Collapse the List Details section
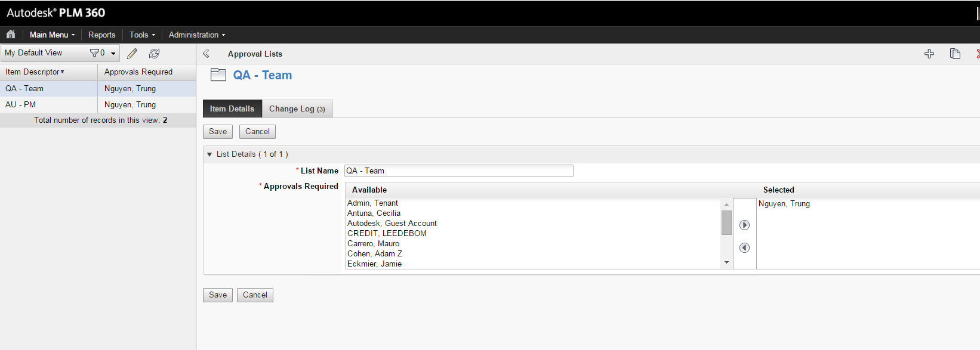Viewport: 980px width, 350px height. pos(209,154)
